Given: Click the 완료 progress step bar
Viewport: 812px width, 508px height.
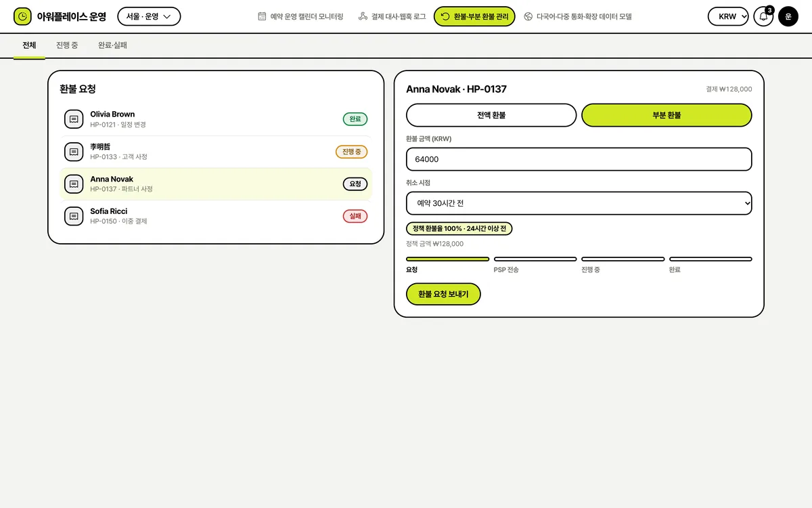Looking at the screenshot, I should point(710,259).
